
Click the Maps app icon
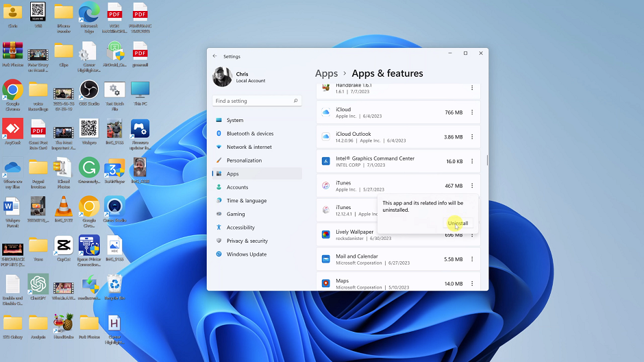coord(325,284)
